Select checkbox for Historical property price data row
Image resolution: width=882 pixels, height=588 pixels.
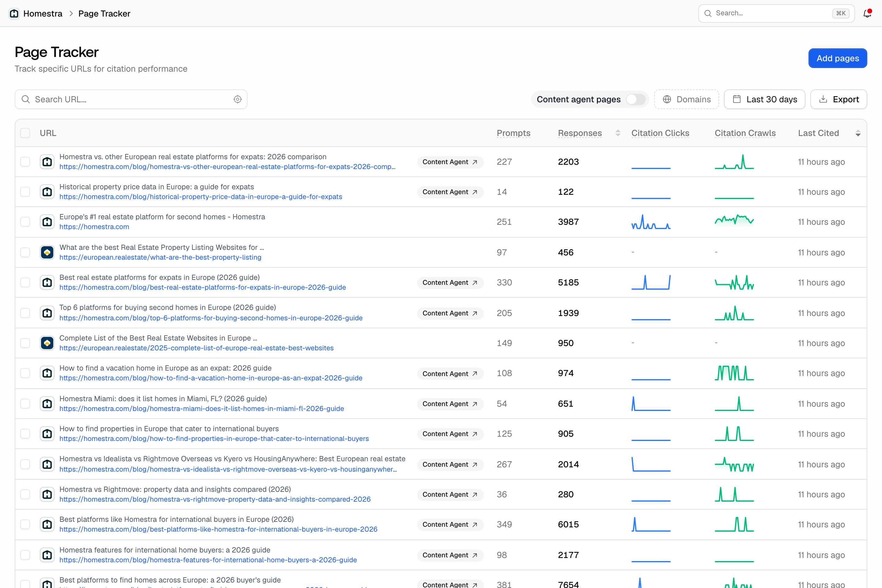pyautogui.click(x=25, y=192)
